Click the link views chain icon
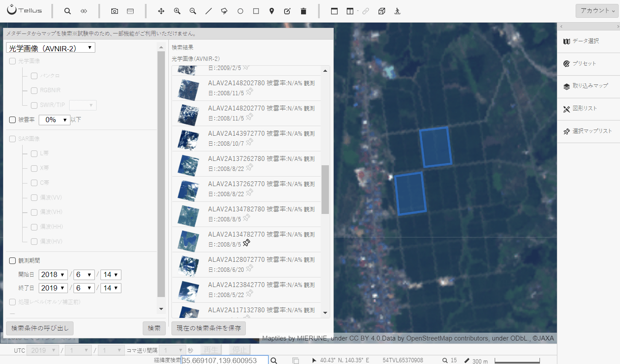Screen dimensions: 620x364 pyautogui.click(x=365, y=11)
